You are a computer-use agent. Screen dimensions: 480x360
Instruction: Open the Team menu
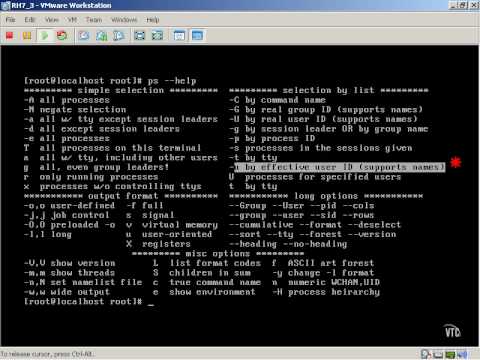(x=94, y=20)
